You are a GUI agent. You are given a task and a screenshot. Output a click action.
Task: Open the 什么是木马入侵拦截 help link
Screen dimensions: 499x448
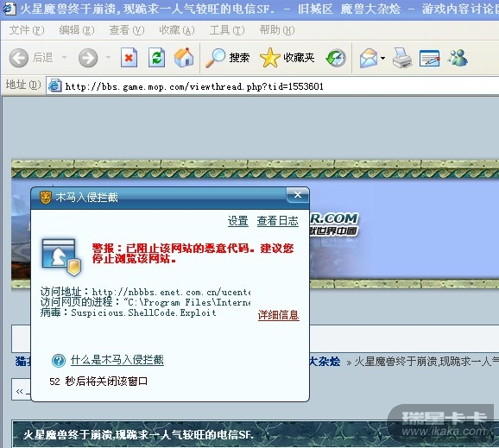coord(117,360)
